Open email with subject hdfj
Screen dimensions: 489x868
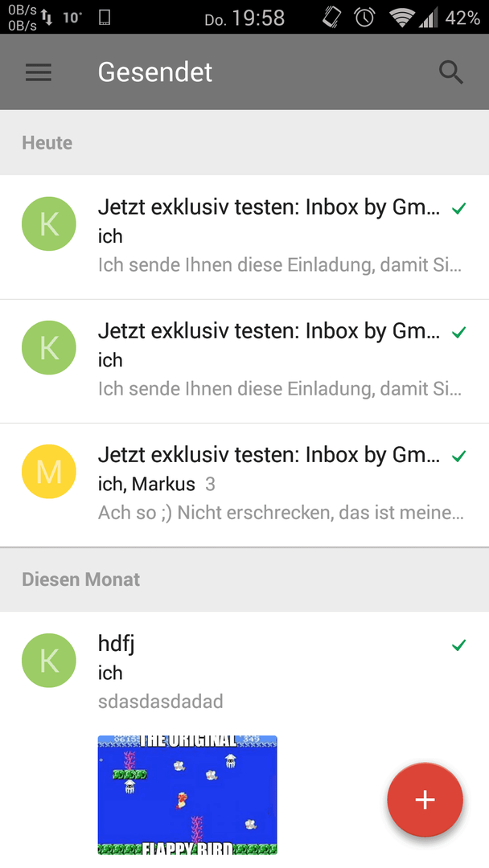(244, 673)
